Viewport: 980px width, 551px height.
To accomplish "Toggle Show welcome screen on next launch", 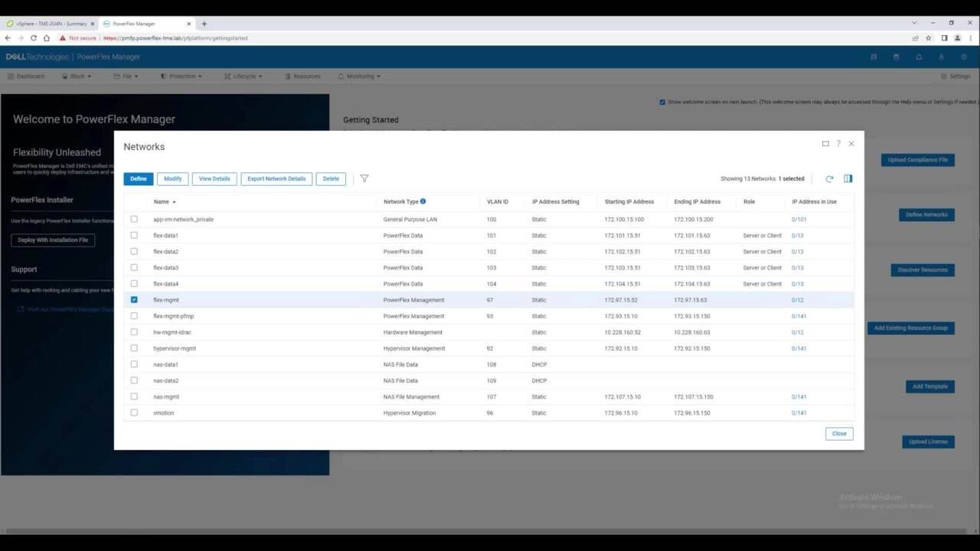I will coord(662,102).
